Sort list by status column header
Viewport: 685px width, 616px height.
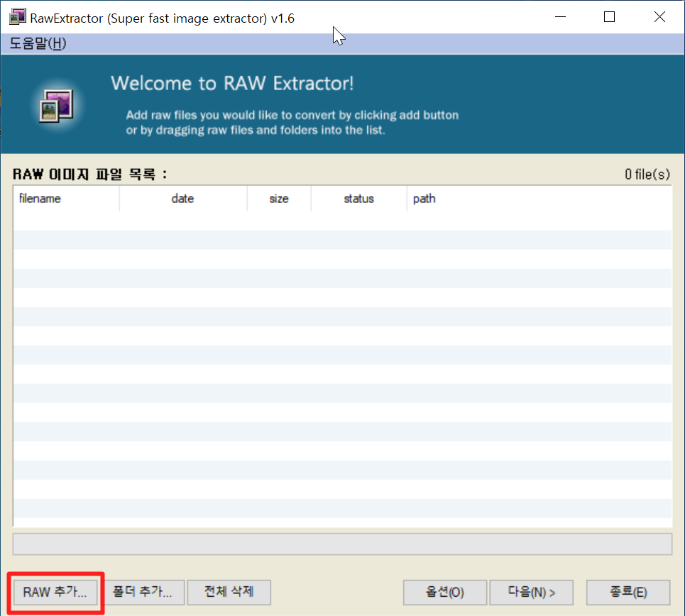coord(358,199)
